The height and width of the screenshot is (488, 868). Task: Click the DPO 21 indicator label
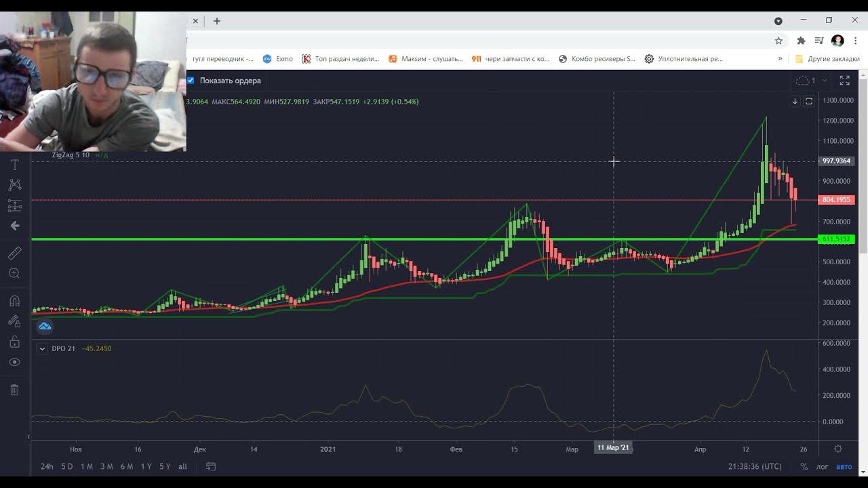63,348
